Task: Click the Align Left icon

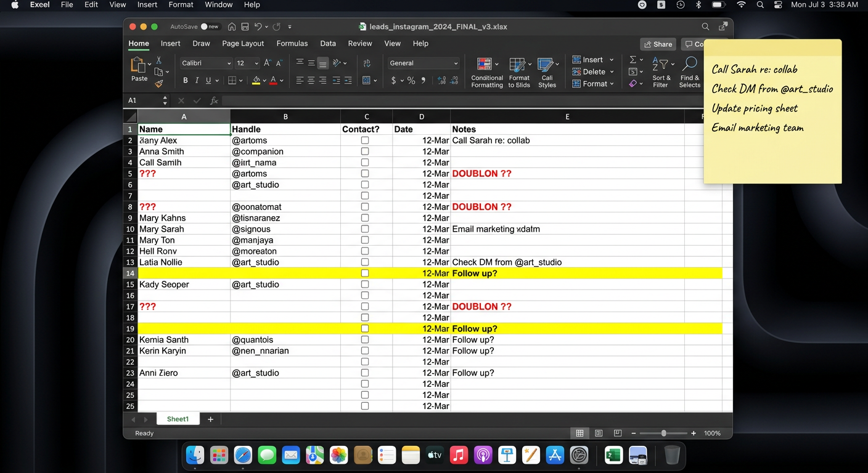Action: pos(300,81)
